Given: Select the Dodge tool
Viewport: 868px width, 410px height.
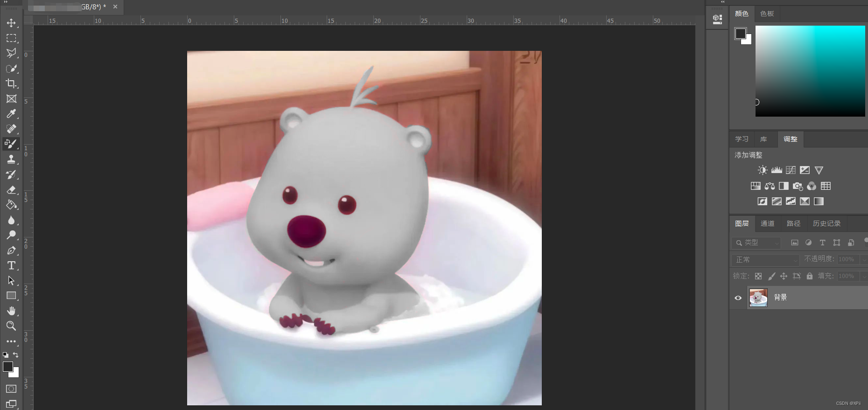Looking at the screenshot, I should 11,235.
